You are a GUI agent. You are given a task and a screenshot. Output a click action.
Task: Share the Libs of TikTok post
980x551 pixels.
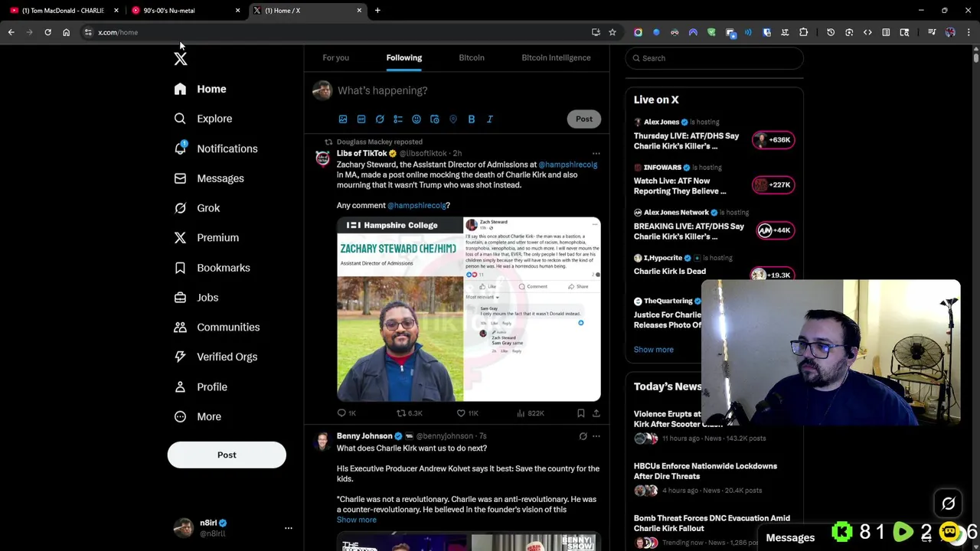point(596,413)
